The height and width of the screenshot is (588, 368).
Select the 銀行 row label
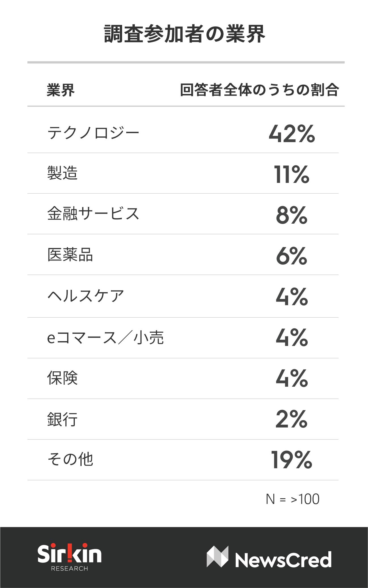click(62, 419)
